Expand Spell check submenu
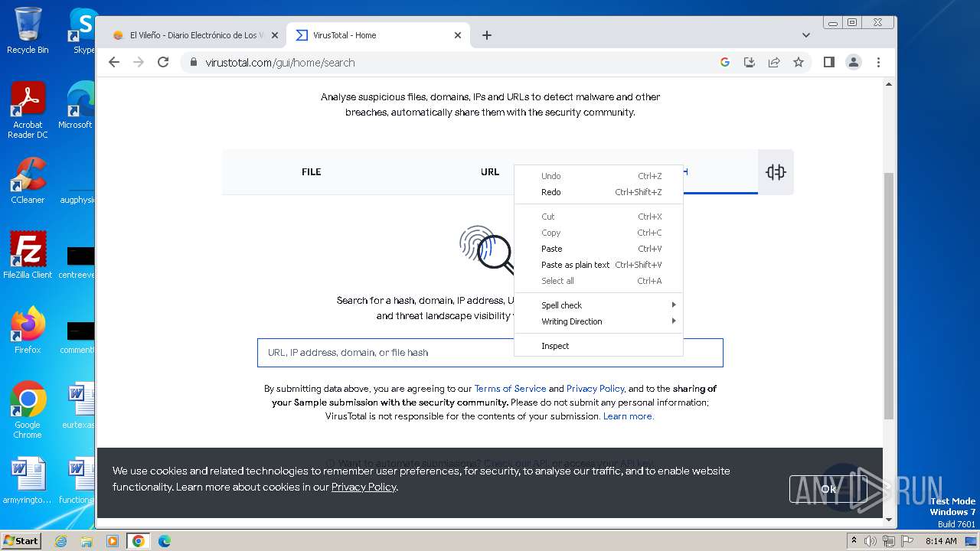980x551 pixels. point(599,305)
